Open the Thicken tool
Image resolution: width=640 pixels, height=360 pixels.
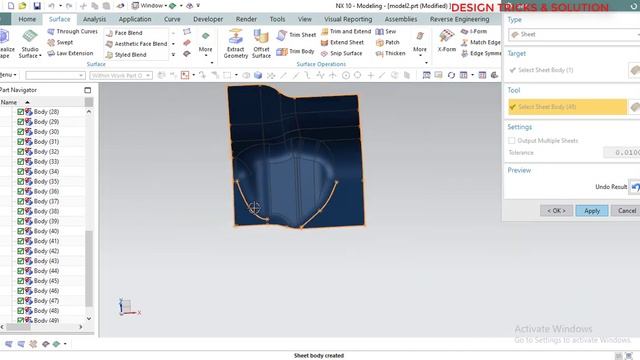(x=391, y=53)
